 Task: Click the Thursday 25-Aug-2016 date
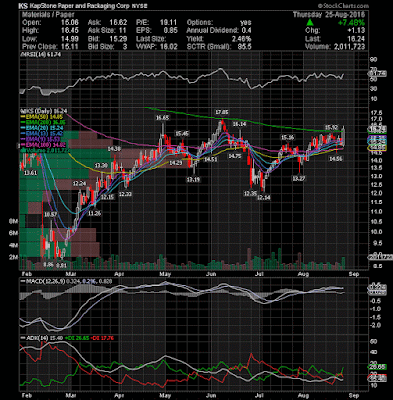[329, 15]
